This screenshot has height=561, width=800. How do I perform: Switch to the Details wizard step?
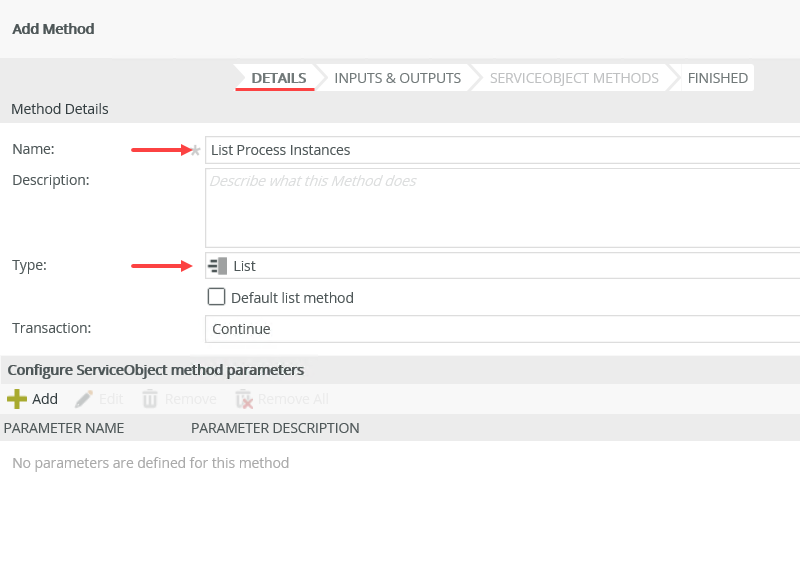(278, 78)
